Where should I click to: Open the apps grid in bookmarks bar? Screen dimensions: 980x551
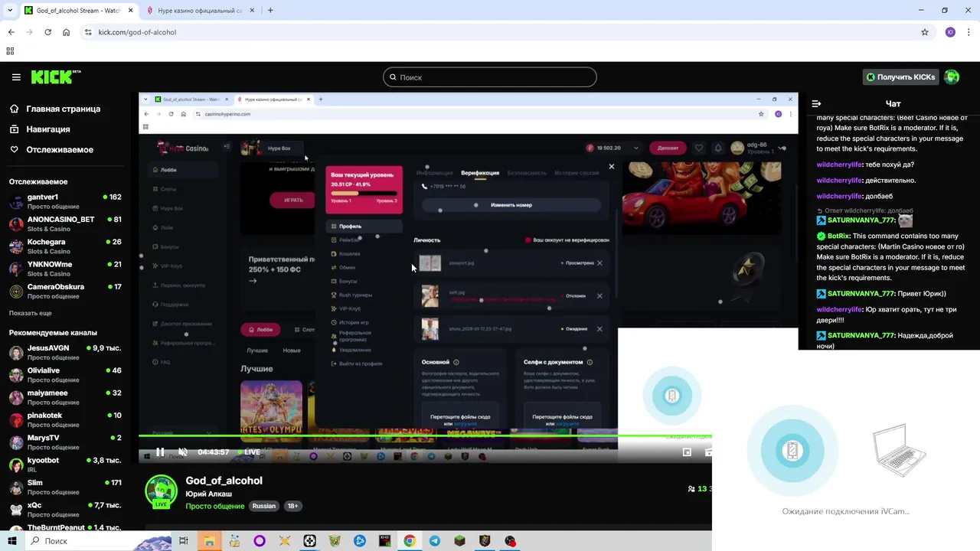pos(10,51)
